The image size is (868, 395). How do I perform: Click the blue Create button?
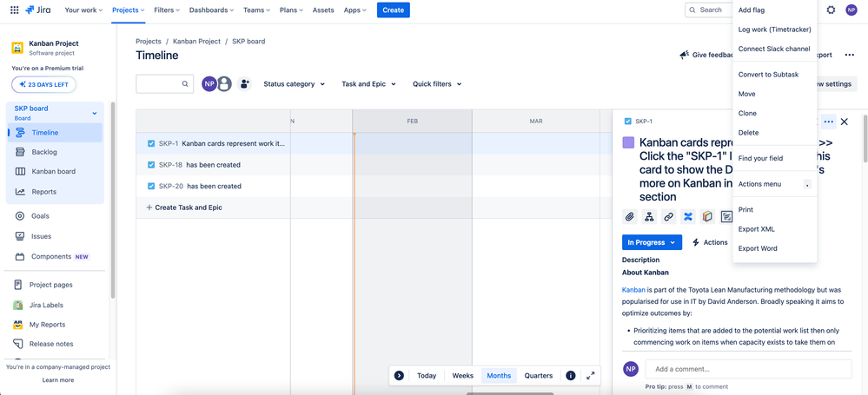tap(393, 10)
